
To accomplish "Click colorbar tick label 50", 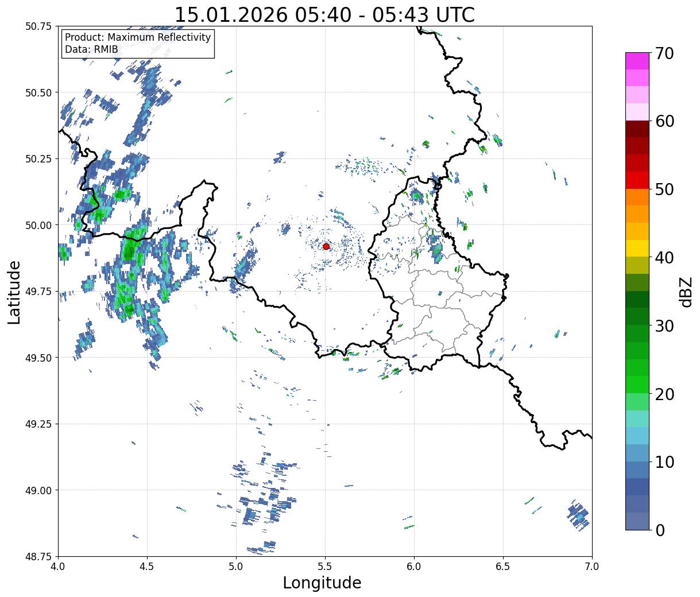I will [664, 189].
